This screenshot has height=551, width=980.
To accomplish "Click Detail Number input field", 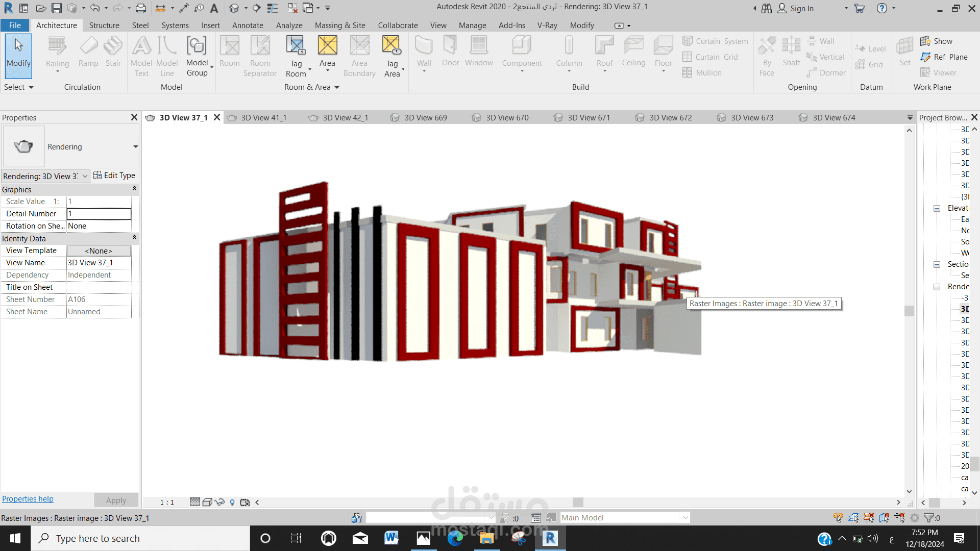I will pyautogui.click(x=99, y=214).
